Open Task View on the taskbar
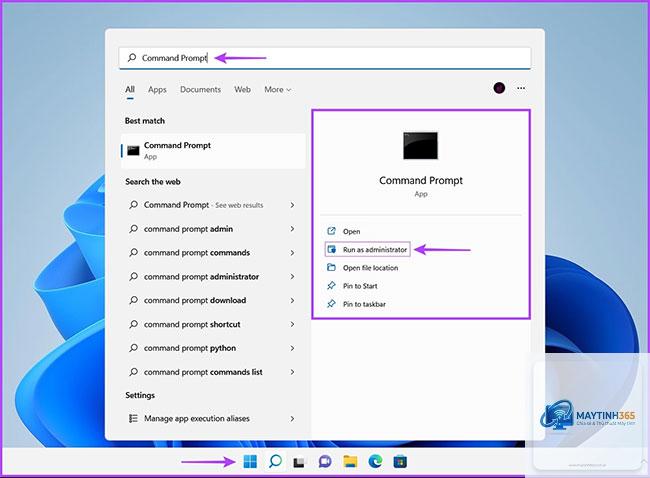Viewport: 650px width, 478px height. [299, 462]
